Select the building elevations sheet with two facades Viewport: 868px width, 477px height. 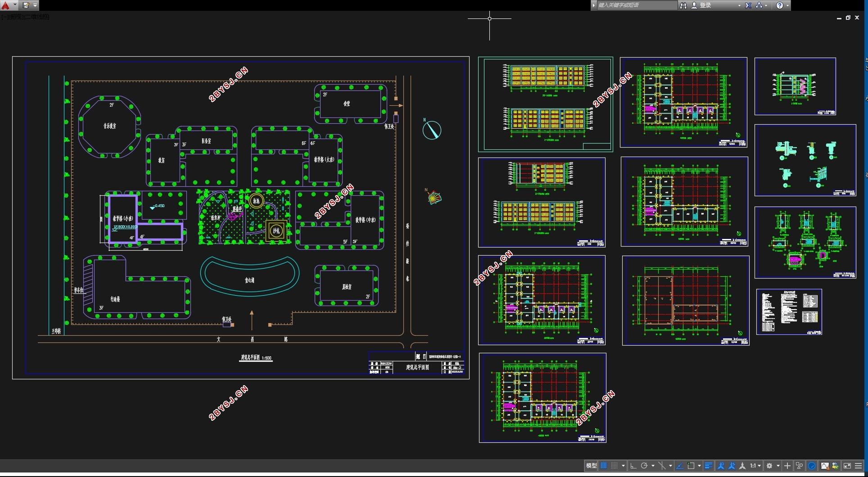pyautogui.click(x=545, y=104)
